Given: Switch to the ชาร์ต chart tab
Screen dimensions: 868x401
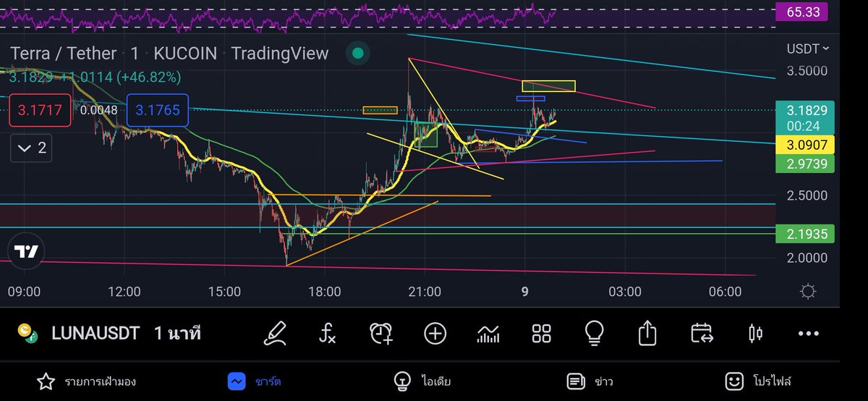Looking at the screenshot, I should coord(254,381).
